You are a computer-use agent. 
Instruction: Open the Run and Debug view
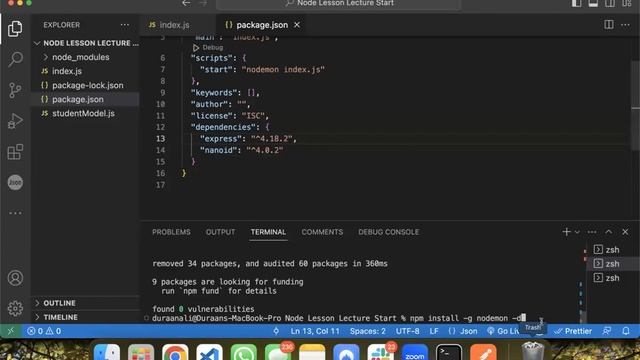pos(15,121)
